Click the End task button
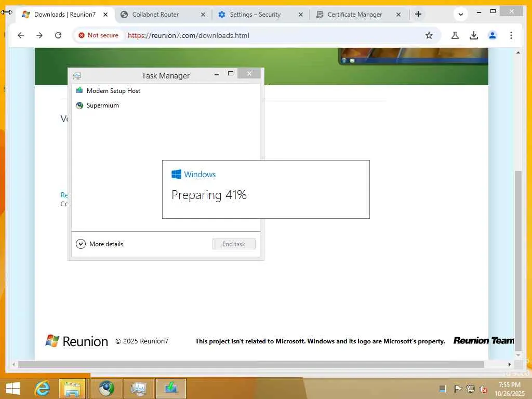 (x=234, y=244)
